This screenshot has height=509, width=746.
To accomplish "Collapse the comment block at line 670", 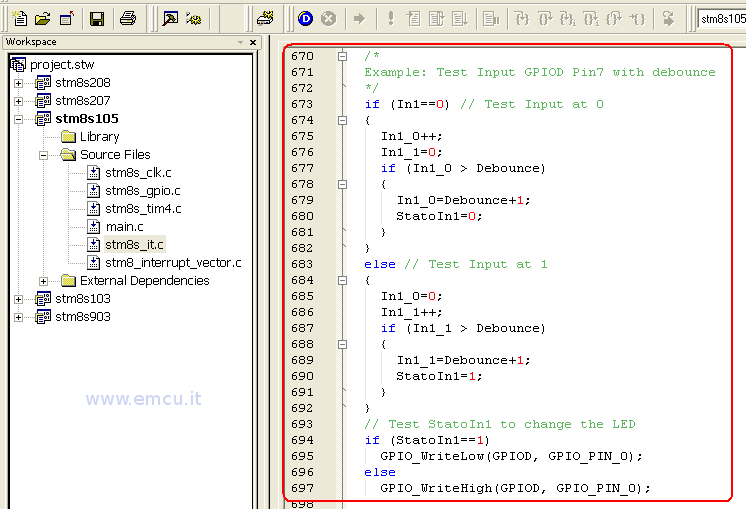I will (x=342, y=57).
